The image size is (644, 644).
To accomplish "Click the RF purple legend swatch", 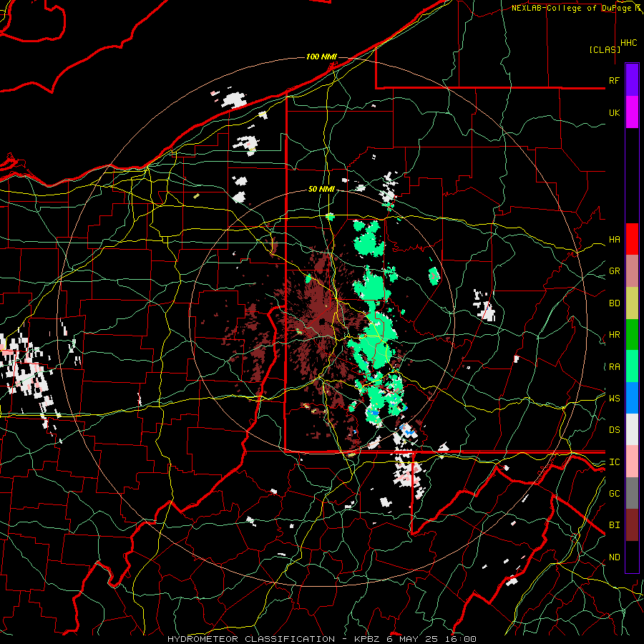I will (632, 80).
